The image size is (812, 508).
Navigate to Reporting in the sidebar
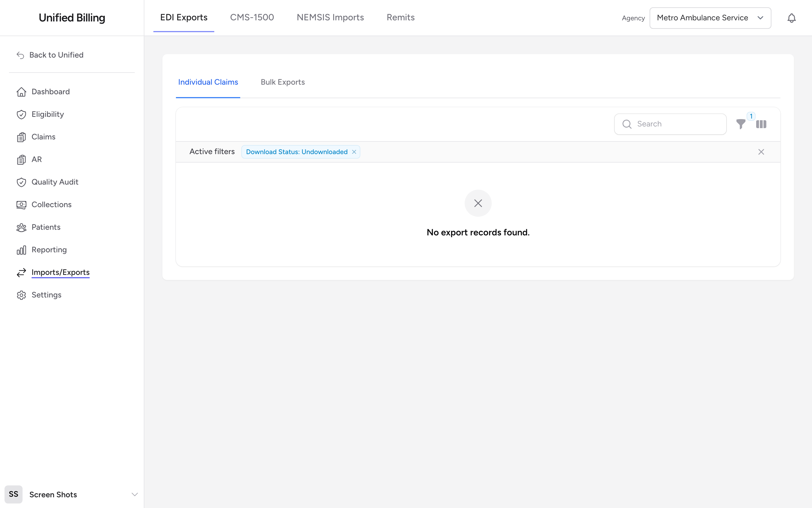[x=49, y=250]
